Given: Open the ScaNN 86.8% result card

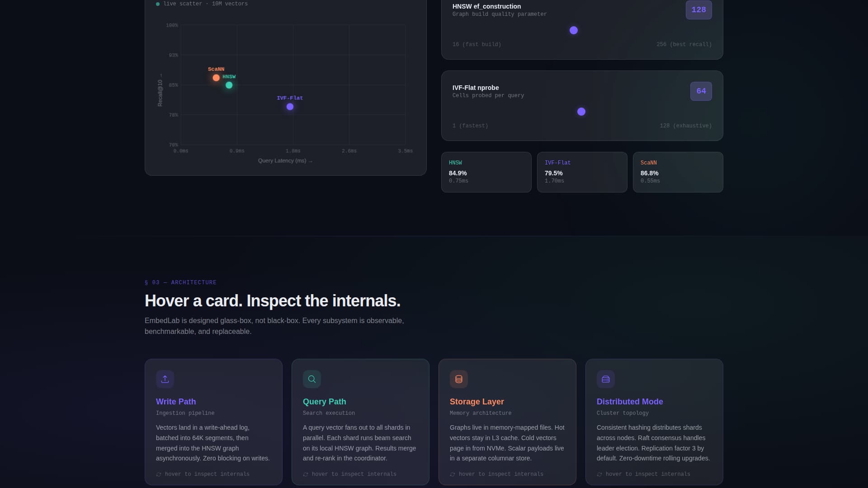Looking at the screenshot, I should (x=678, y=172).
